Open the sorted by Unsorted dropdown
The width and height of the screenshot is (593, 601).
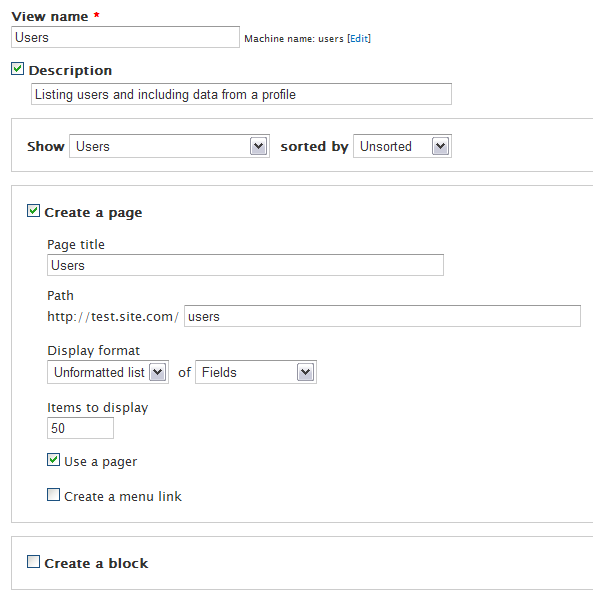[402, 146]
